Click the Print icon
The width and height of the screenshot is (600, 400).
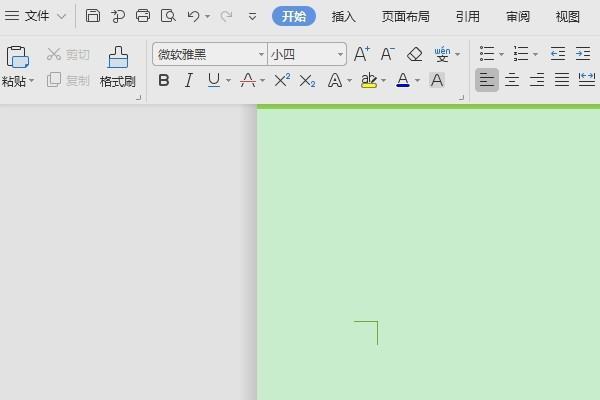(143, 16)
